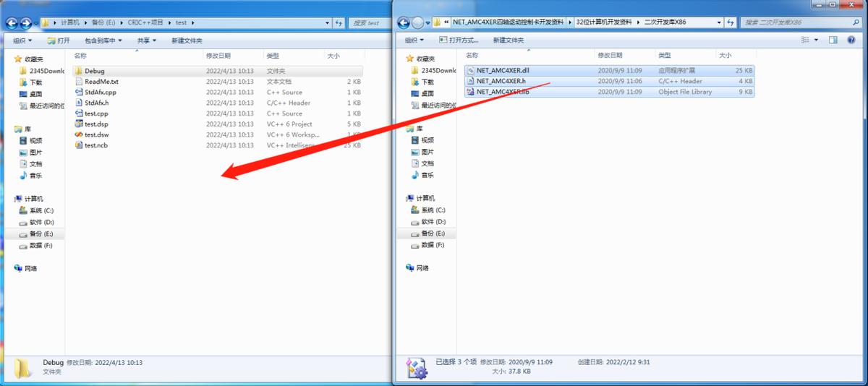Go forward in the left test window

pos(27,23)
